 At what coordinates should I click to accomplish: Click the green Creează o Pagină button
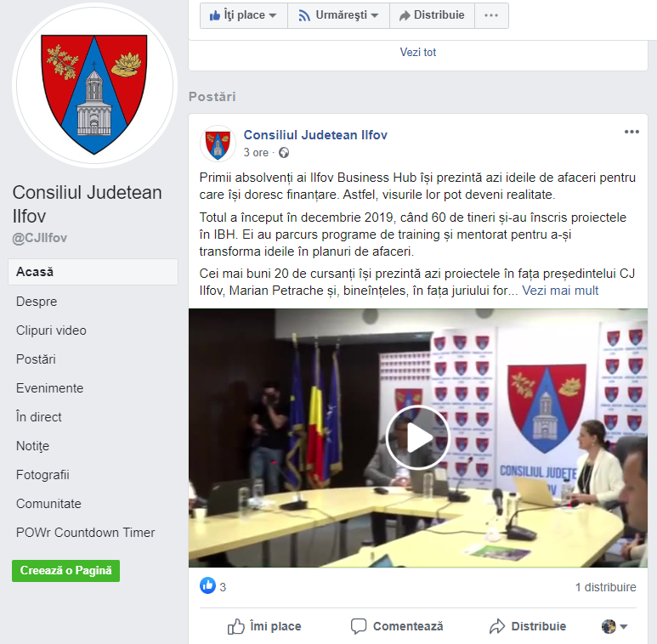[65, 571]
